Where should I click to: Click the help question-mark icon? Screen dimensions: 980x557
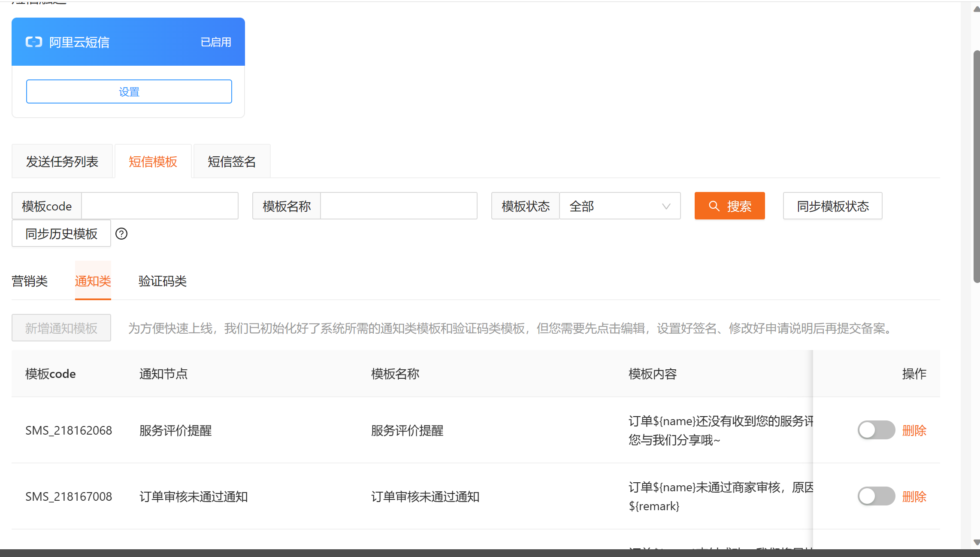click(121, 234)
